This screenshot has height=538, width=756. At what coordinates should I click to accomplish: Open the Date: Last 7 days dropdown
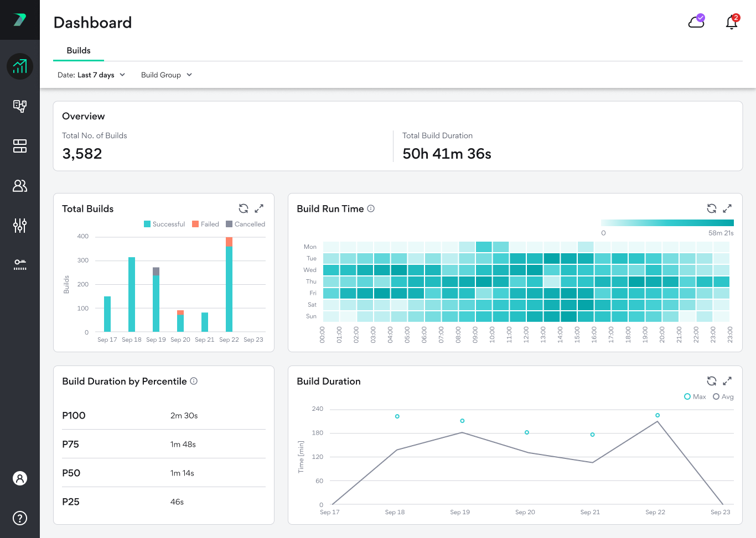[91, 75]
